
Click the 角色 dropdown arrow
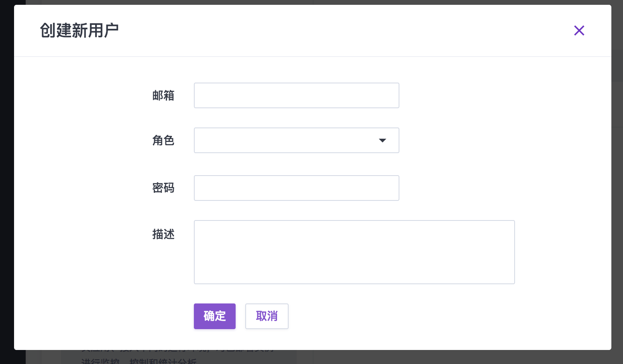click(383, 140)
